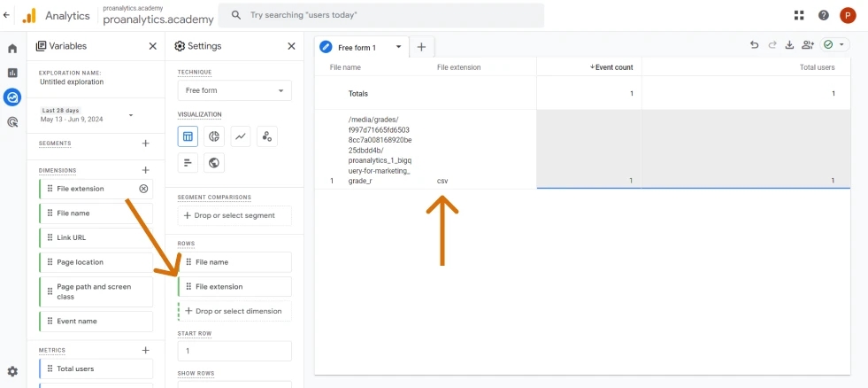The height and width of the screenshot is (388, 868).
Task: Share the exploration with users
Action: pyautogui.click(x=808, y=45)
